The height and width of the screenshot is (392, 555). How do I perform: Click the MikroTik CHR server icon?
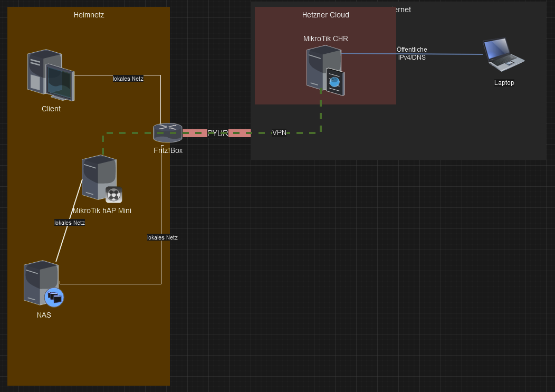pyautogui.click(x=326, y=71)
